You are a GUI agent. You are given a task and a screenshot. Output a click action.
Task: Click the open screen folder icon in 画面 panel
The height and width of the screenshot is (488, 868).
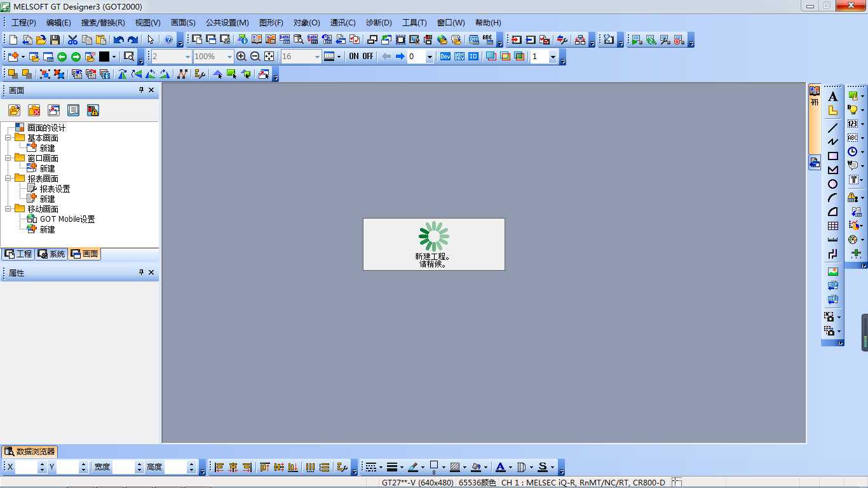[x=15, y=110]
